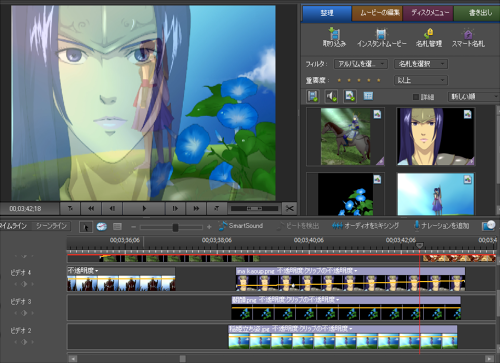Image resolution: width=500 pixels, height=363 pixels.
Task: Choose the selection arrow tool
Action: click(86, 227)
